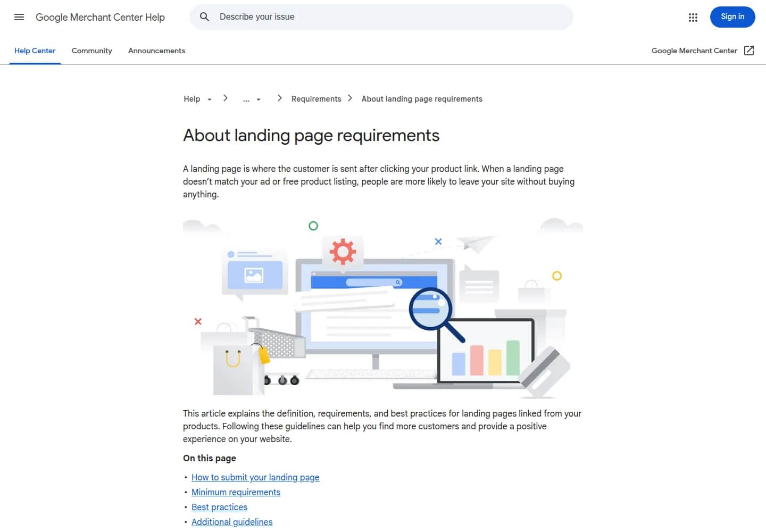Jump to Additional guidelines section

232,522
